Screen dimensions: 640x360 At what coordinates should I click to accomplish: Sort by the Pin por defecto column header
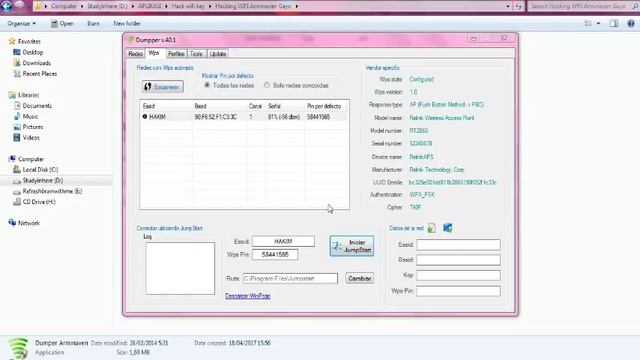coord(326,106)
